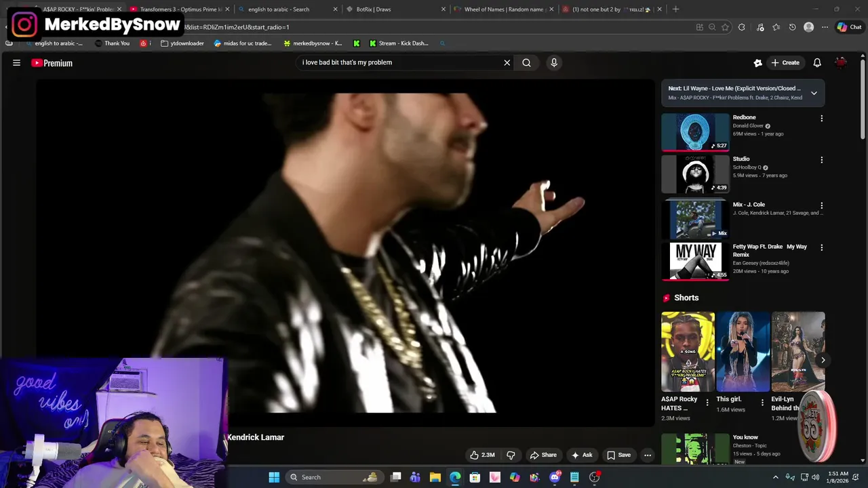This screenshot has height=488, width=868.
Task: Run search with the magnifier button
Action: (x=526, y=62)
